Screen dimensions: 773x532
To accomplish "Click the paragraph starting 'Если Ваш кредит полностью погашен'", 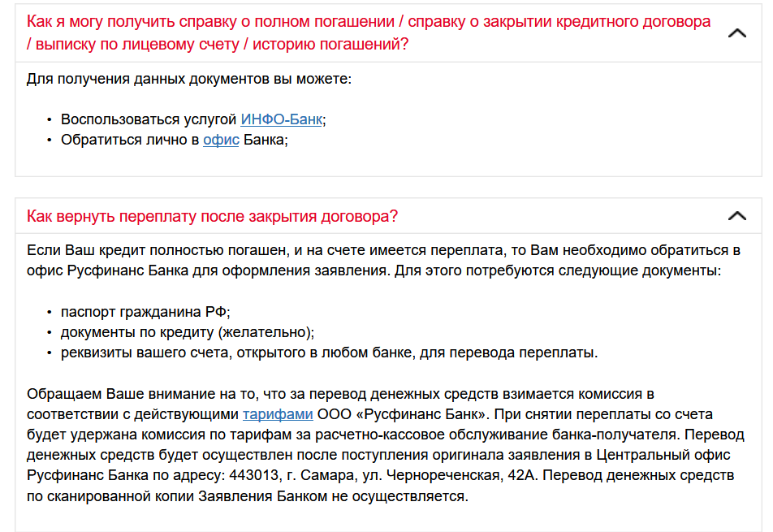I will pos(383,250).
